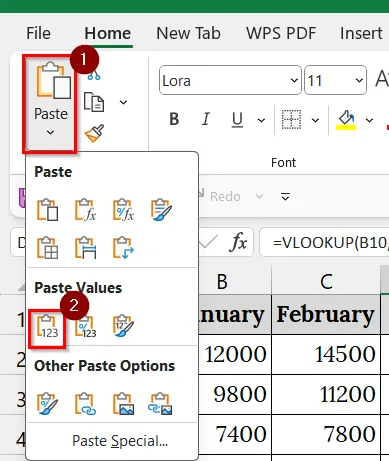Click the Copy icon
Viewport: 389px width, 461px height.
[94, 102]
